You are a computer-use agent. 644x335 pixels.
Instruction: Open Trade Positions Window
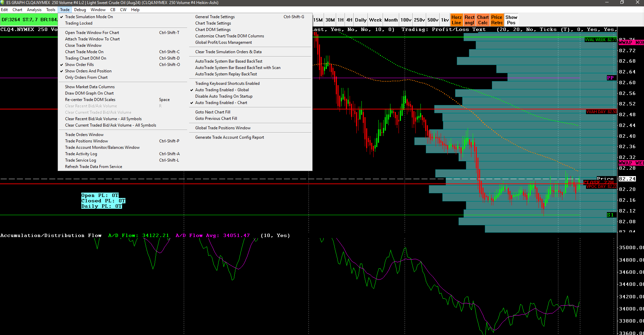(x=122, y=141)
